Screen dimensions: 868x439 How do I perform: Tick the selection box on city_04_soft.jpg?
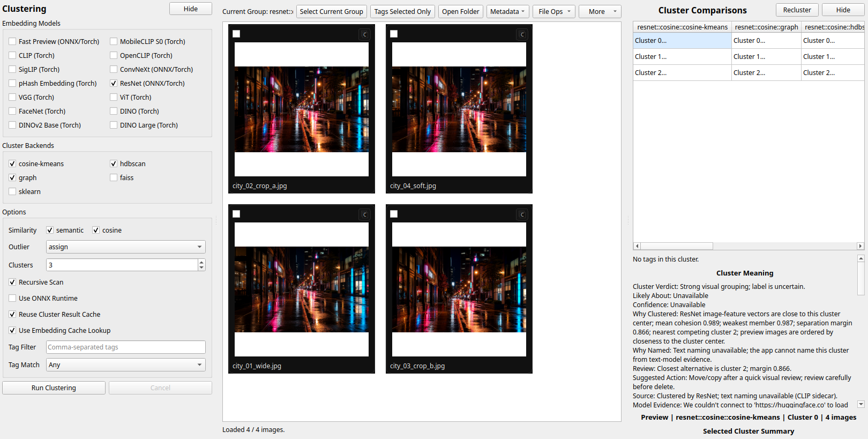click(x=394, y=34)
